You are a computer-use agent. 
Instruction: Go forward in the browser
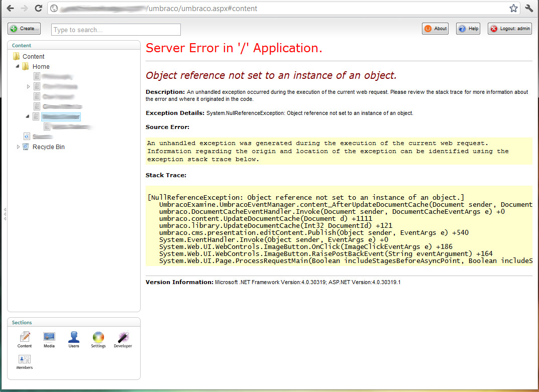[24, 8]
